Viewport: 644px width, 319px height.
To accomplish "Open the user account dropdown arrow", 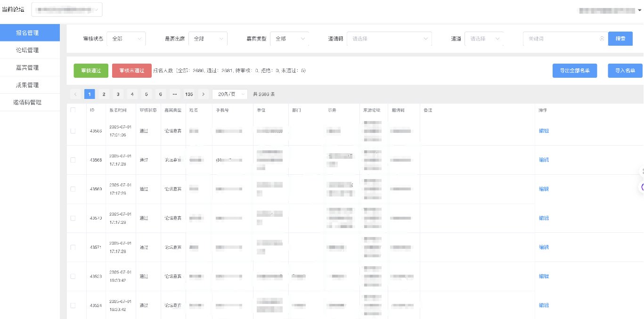I will tap(639, 10).
